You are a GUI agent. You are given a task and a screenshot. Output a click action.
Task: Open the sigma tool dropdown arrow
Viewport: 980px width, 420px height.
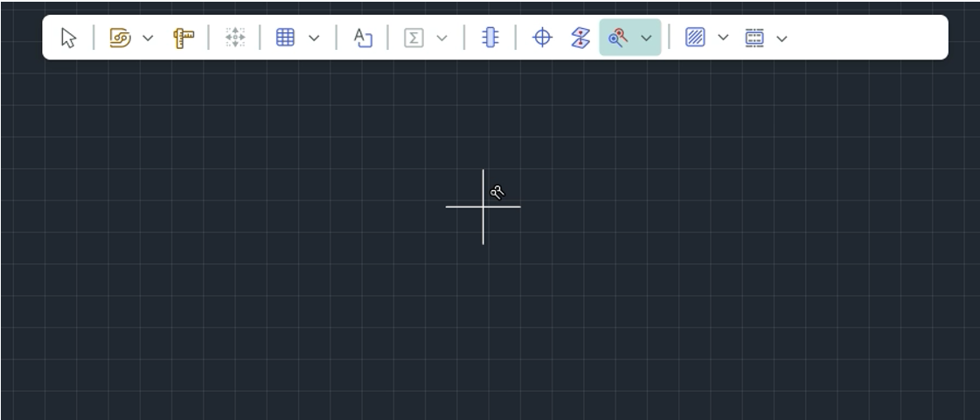[x=441, y=38]
